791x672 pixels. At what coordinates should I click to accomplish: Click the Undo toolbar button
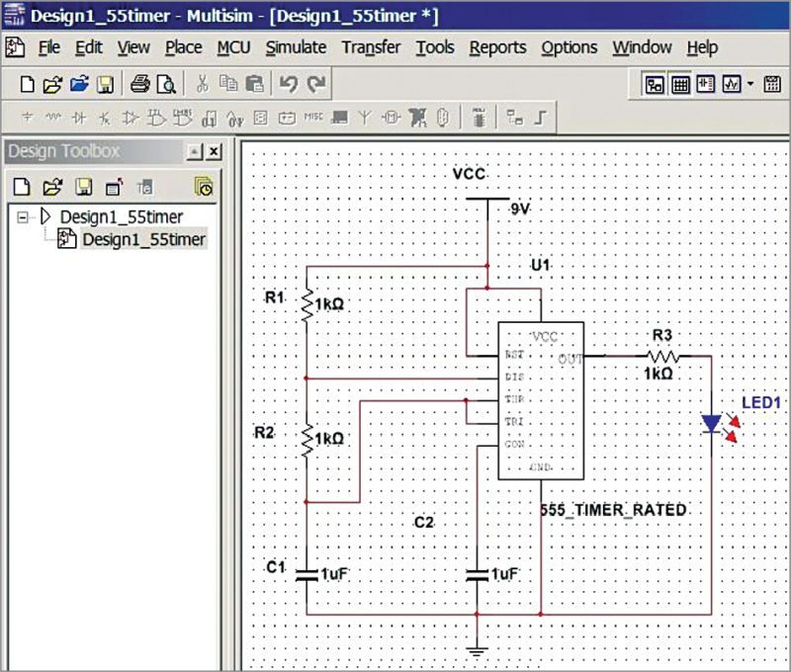click(x=288, y=84)
